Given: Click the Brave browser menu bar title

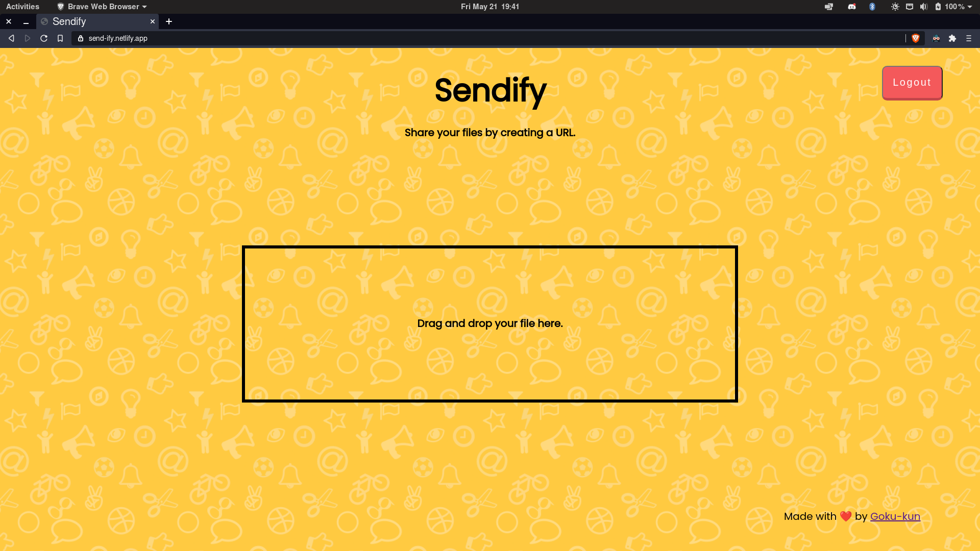Looking at the screenshot, I should click(x=101, y=6).
